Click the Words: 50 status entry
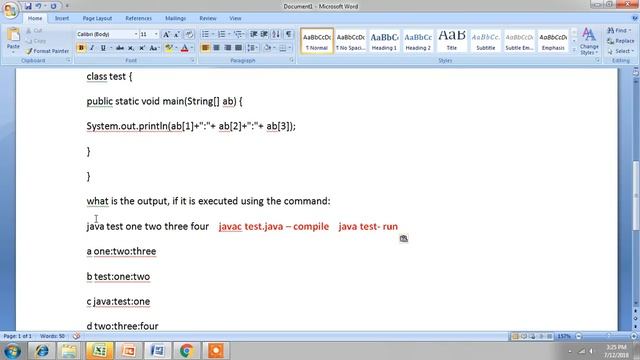Screen dimensions: 640x360 52,336
